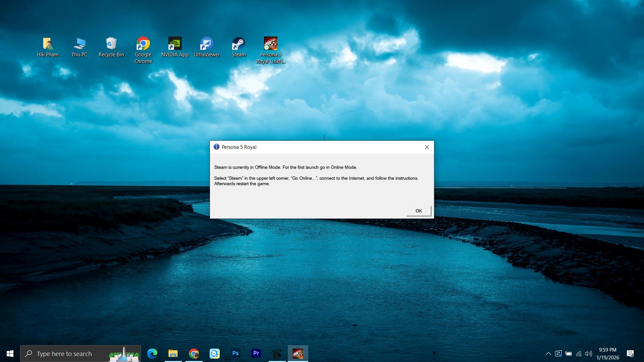
Task: Open the Windows Start menu
Action: coord(10,354)
